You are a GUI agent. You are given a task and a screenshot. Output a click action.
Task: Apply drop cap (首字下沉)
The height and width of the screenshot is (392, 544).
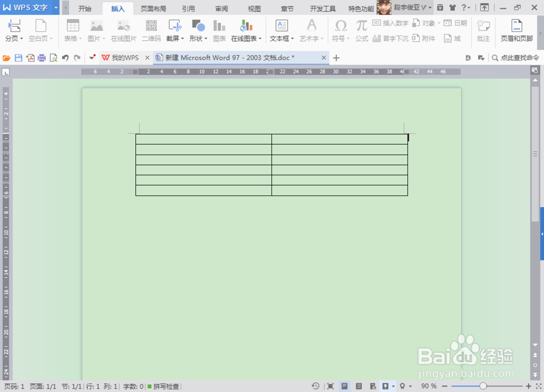point(390,39)
